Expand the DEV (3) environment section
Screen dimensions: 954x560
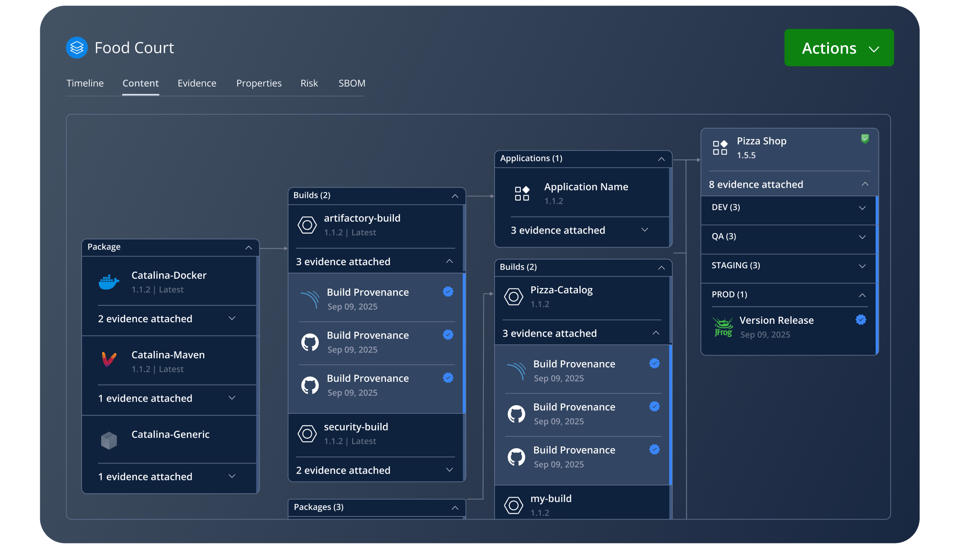pos(862,208)
